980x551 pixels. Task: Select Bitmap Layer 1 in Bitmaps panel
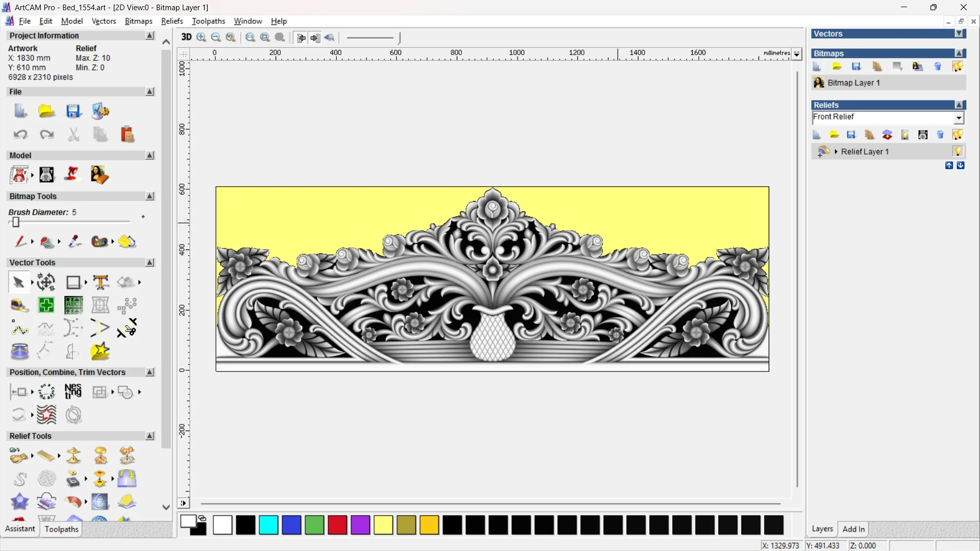pyautogui.click(x=853, y=83)
